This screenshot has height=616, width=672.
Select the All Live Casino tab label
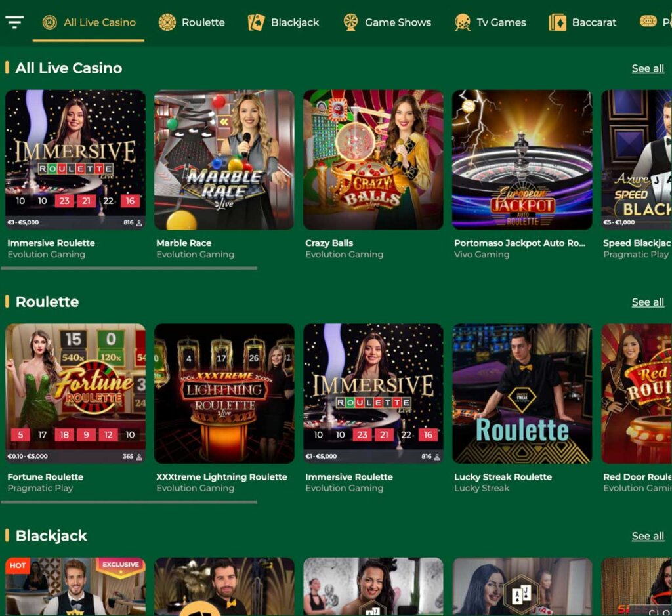[100, 22]
